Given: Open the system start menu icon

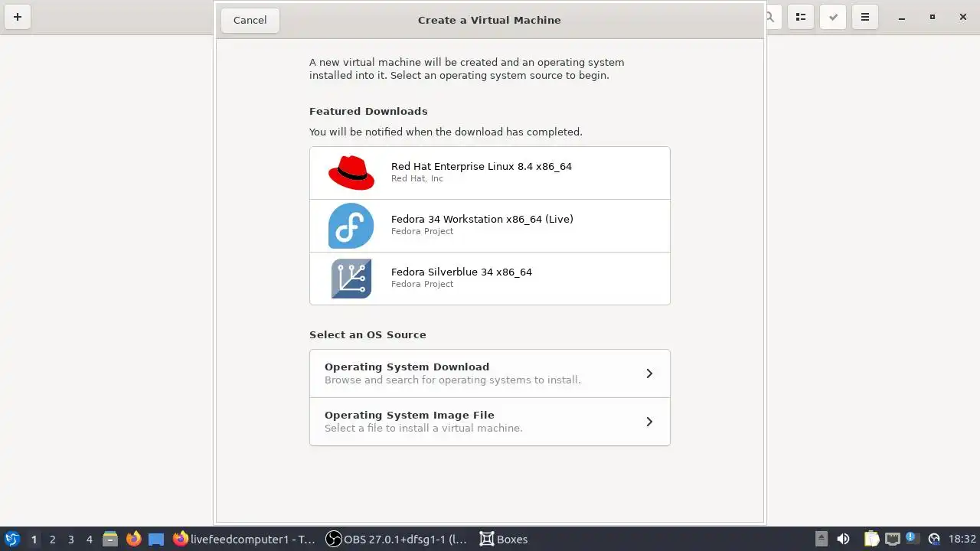Looking at the screenshot, I should (12, 539).
